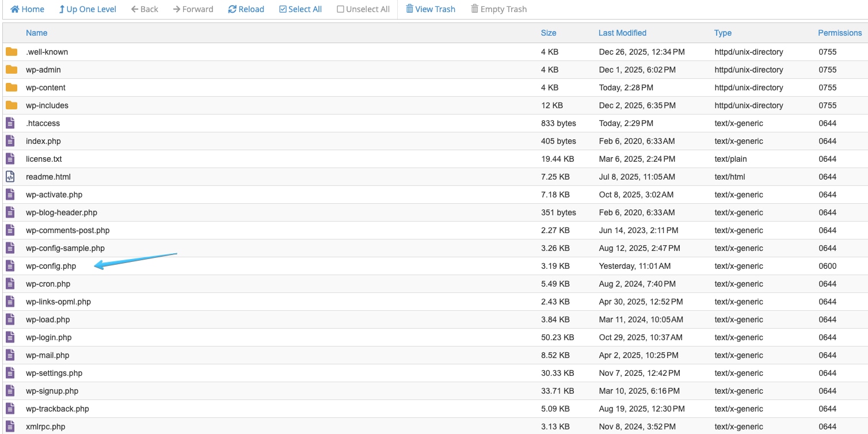Select the wp-content folder icon
This screenshot has height=434, width=868.
[12, 87]
